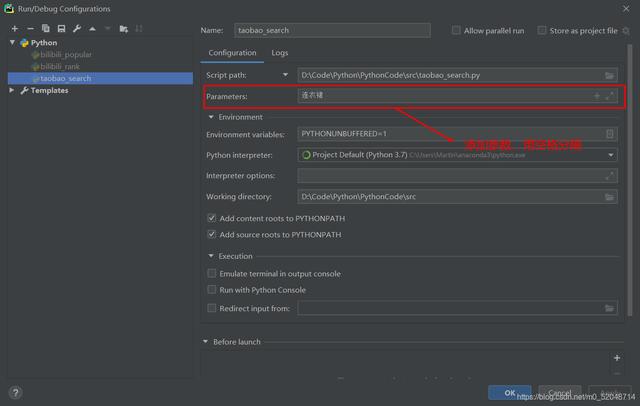Save configuration with floppy disk icon
This screenshot has height=406, width=640.
point(61,28)
